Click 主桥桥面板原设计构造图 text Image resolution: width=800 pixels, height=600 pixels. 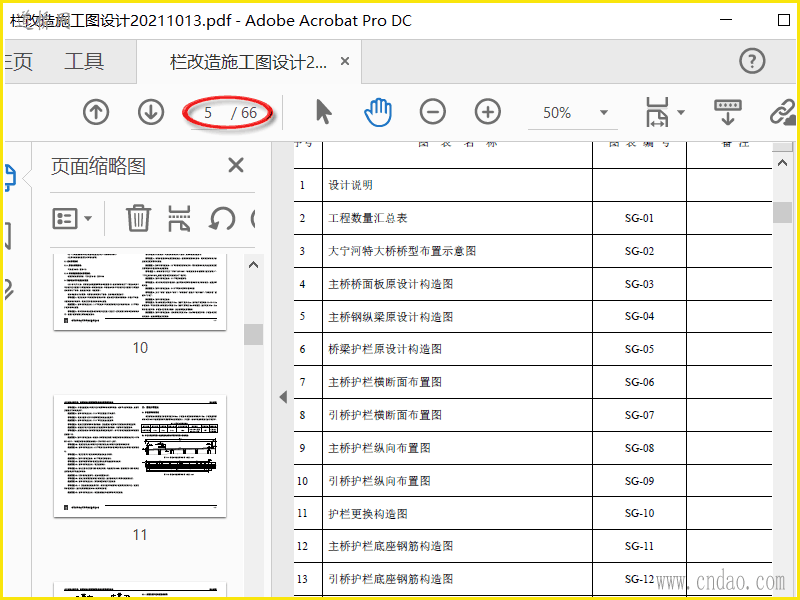[390, 284]
